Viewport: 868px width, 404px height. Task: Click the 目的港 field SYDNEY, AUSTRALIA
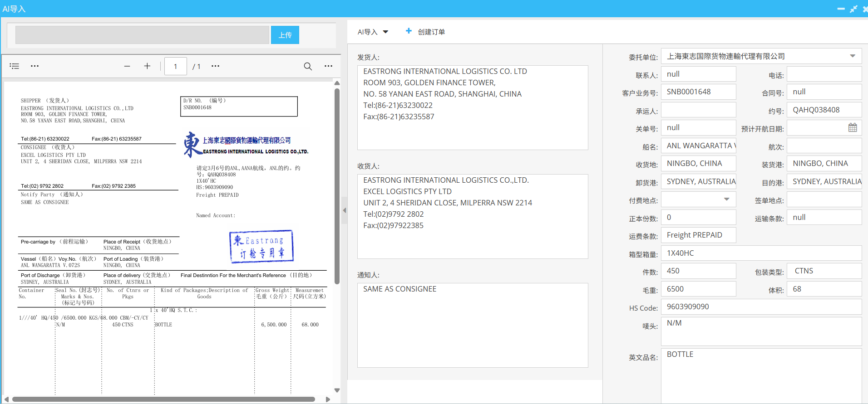[824, 181]
